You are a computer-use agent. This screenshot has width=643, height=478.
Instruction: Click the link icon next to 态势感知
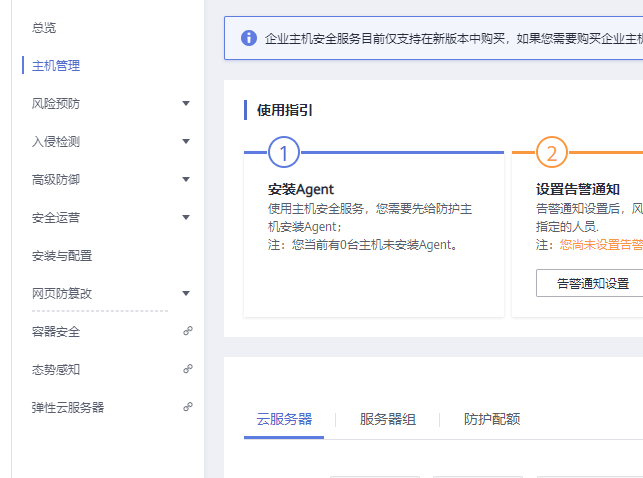tap(187, 369)
